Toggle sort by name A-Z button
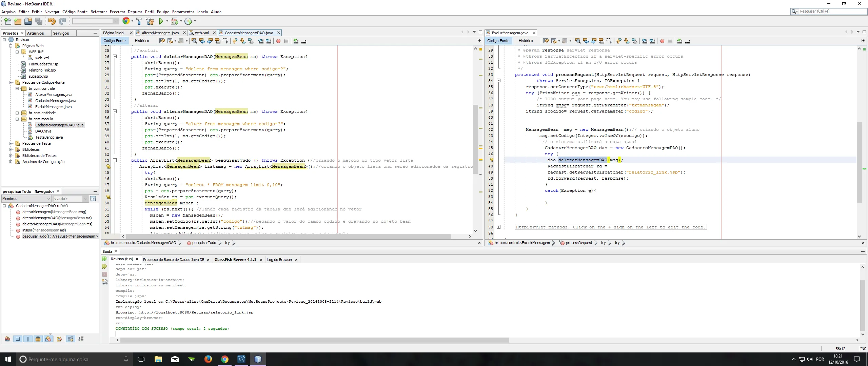The width and height of the screenshot is (868, 366). tap(70, 339)
